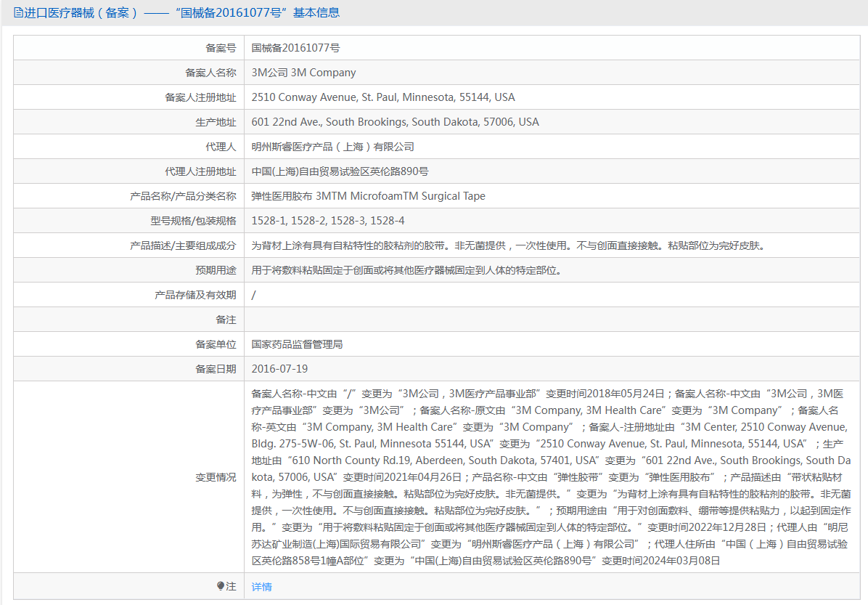The width and height of the screenshot is (868, 605).
Task: Click the 型号规格/包装规格 label
Action: [193, 221]
